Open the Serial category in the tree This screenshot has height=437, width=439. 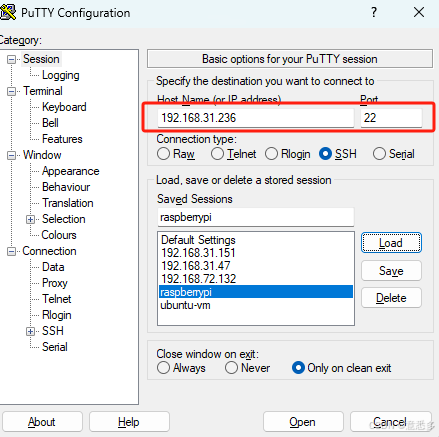click(x=55, y=347)
